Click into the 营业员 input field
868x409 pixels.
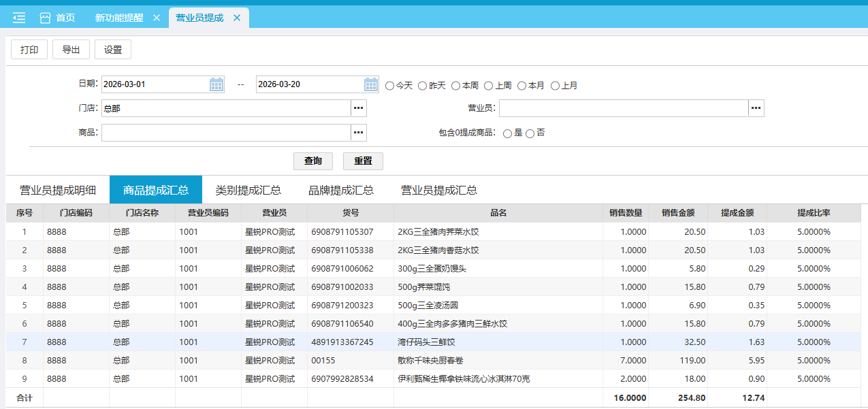point(623,108)
